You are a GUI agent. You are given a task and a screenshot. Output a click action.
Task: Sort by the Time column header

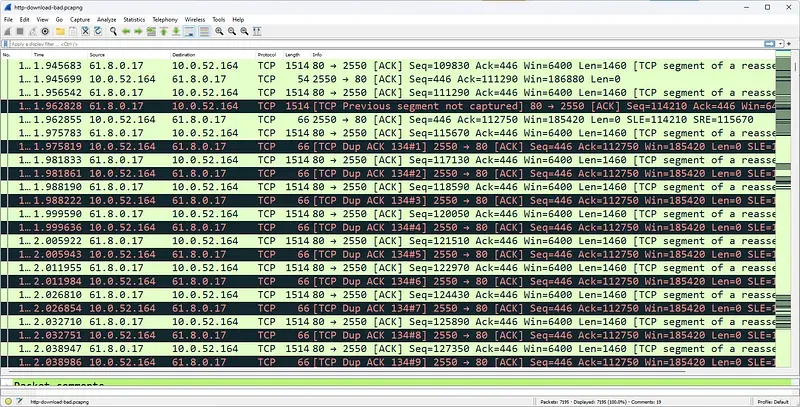pos(59,55)
